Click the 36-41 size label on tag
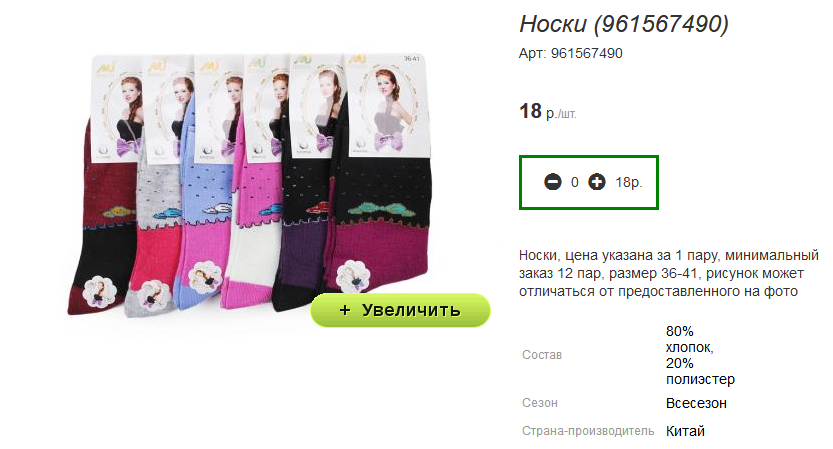The height and width of the screenshot is (449, 833). 411,58
